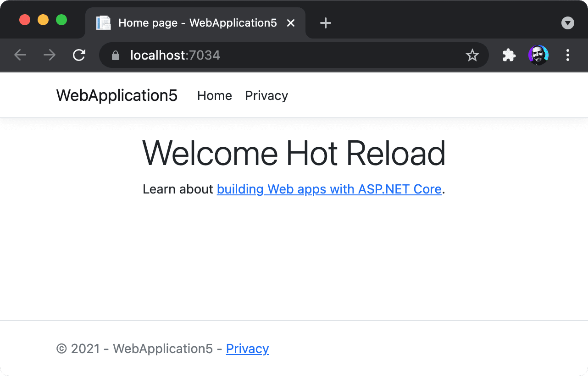Open the user profile avatar
This screenshot has height=376, width=588.
(538, 55)
